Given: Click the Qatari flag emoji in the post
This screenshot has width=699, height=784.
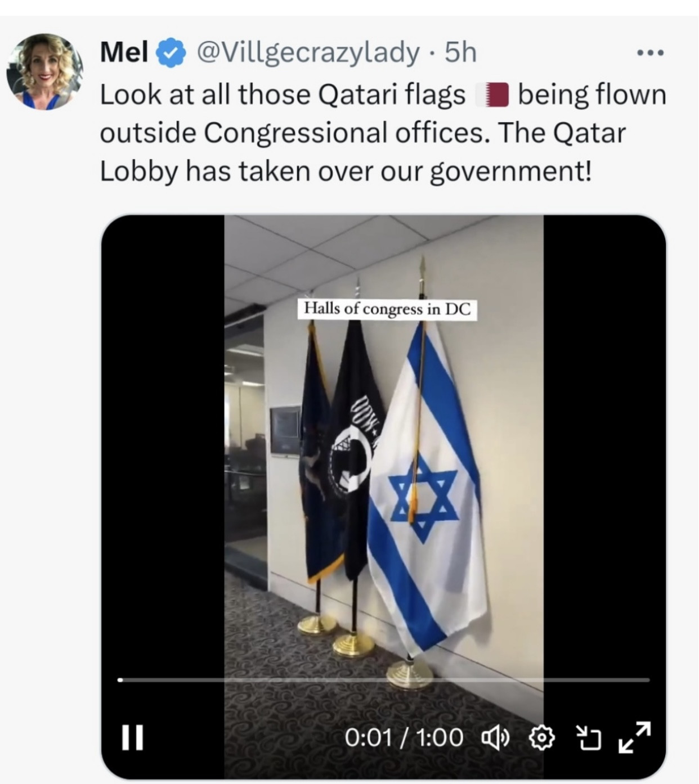Looking at the screenshot, I should coord(492,94).
